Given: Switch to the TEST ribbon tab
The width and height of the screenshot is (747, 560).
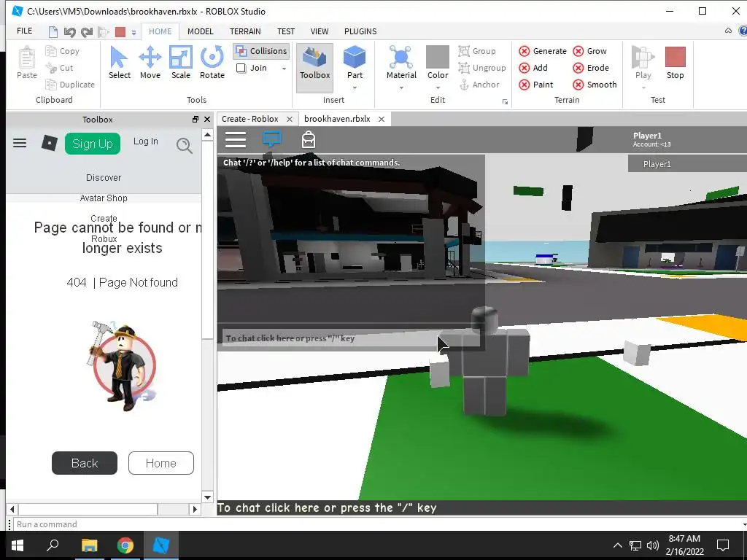Looking at the screenshot, I should tap(286, 31).
